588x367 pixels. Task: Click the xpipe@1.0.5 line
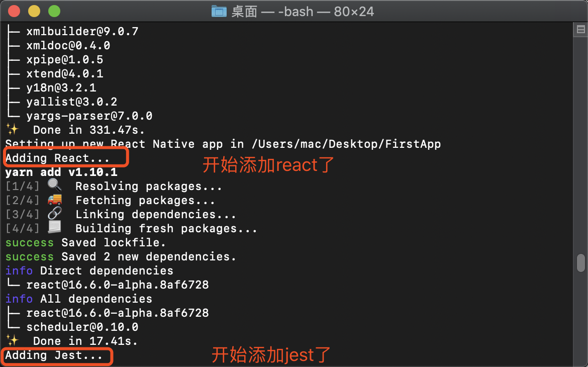[x=65, y=60]
